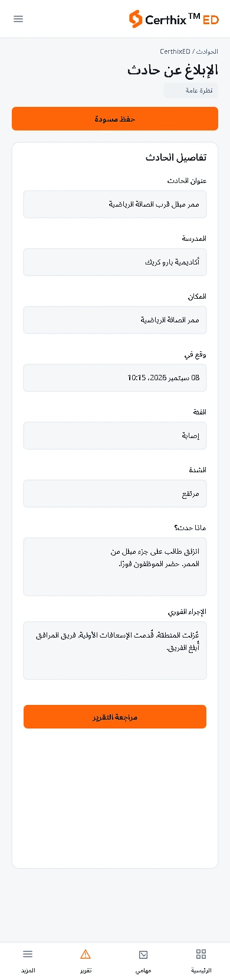Open the CerthixED breadcrumb link
The height and width of the screenshot is (980, 230).
175,51
